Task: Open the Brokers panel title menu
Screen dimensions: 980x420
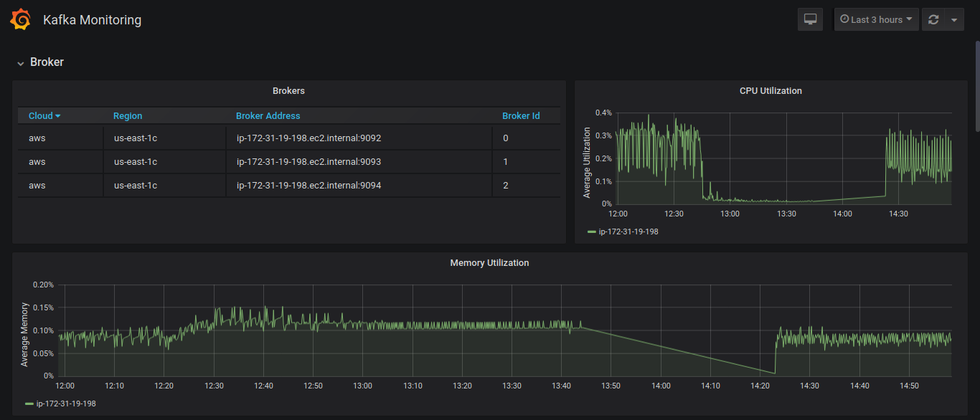Action: tap(288, 91)
